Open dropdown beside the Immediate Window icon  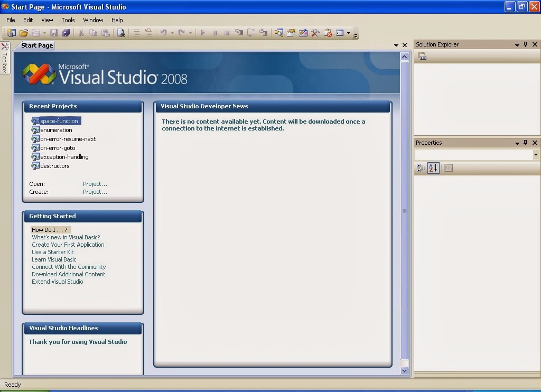coord(349,33)
